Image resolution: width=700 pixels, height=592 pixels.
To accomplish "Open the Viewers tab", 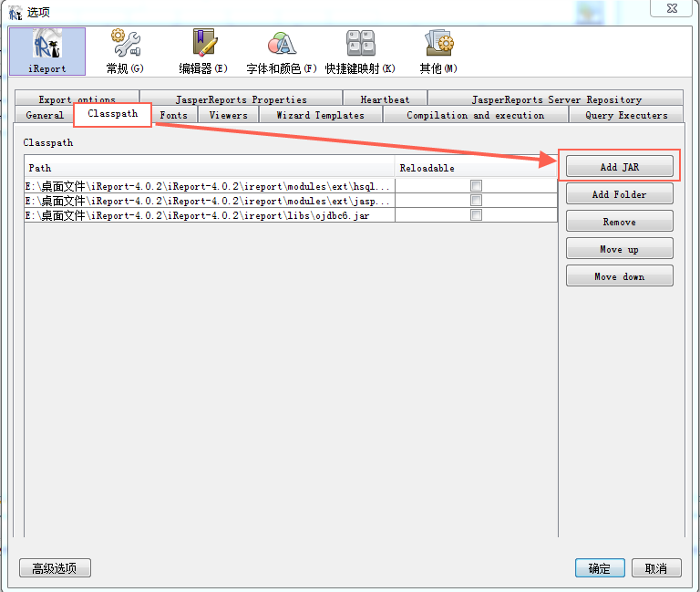I will (x=228, y=115).
